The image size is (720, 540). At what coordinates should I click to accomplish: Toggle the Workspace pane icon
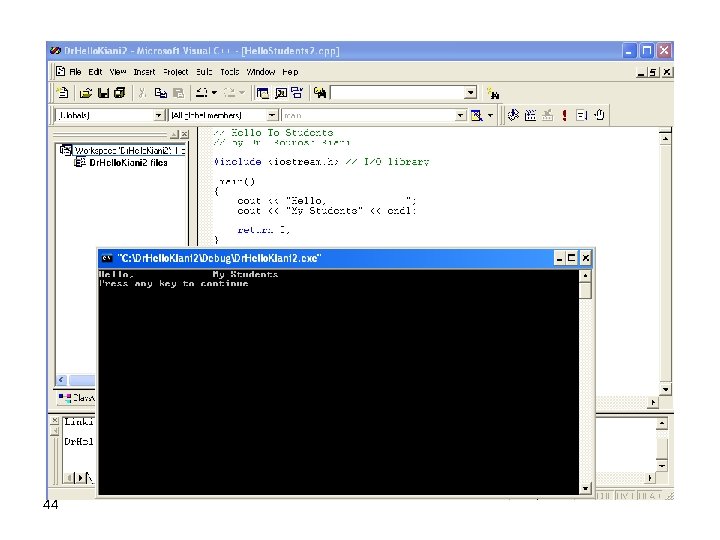point(263,93)
